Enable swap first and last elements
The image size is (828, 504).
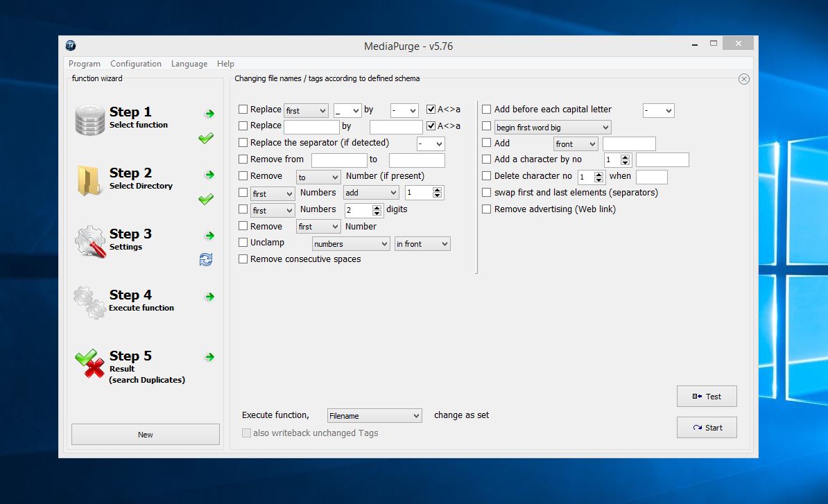click(486, 193)
